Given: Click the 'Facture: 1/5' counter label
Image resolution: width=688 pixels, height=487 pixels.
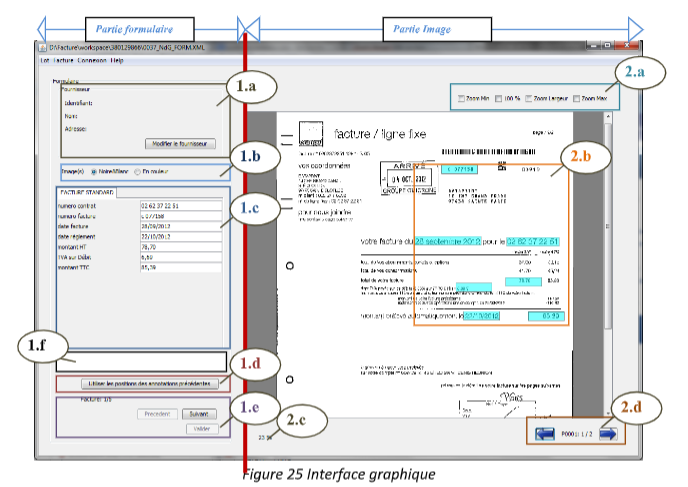Looking at the screenshot, I should point(96,400).
